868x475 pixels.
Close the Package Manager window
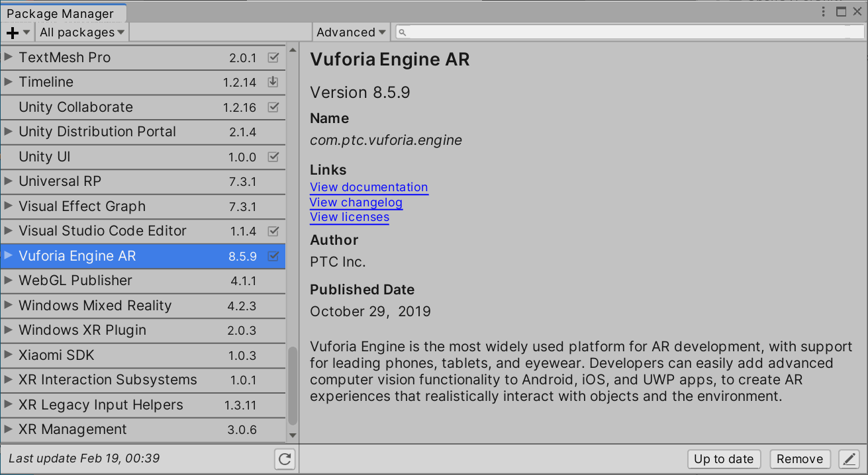click(858, 11)
